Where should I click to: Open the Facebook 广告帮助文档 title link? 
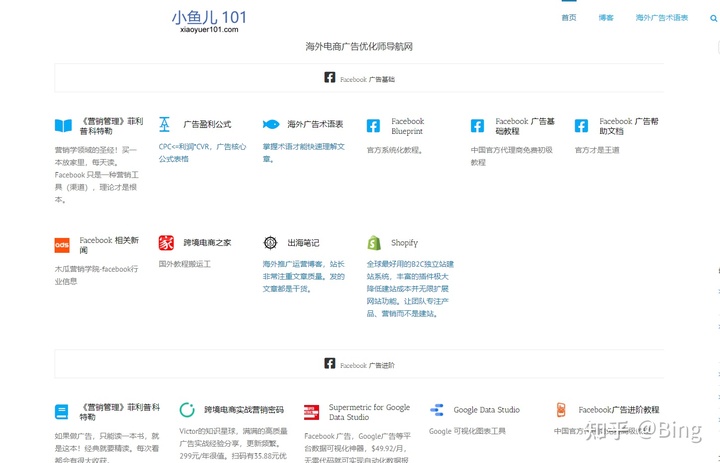click(x=629, y=126)
